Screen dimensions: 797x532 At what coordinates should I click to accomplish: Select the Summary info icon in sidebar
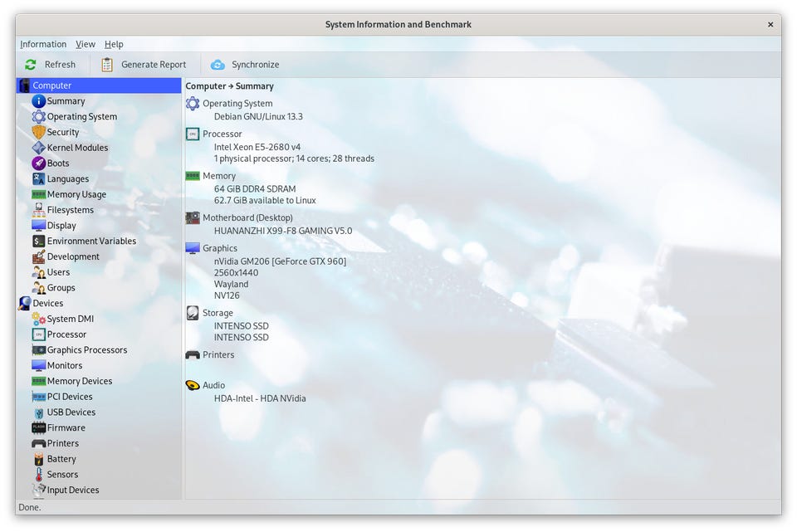tap(39, 101)
